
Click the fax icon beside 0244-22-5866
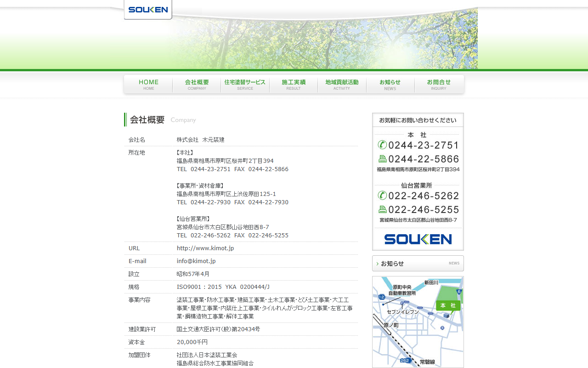(x=382, y=159)
